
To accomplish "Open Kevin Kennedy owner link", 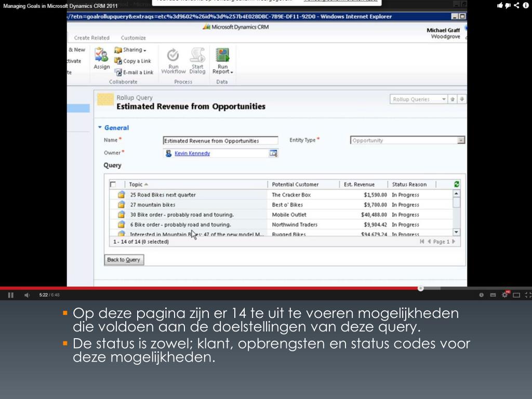I will [x=192, y=153].
